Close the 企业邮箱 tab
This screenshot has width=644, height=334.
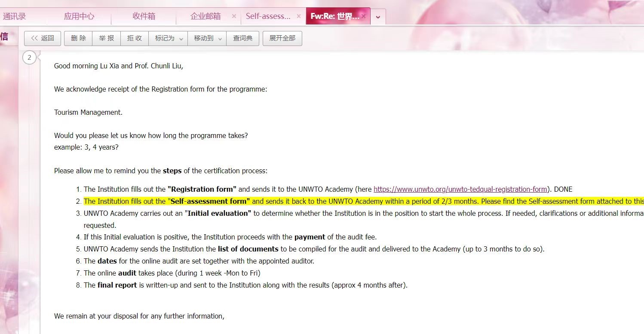pos(234,16)
